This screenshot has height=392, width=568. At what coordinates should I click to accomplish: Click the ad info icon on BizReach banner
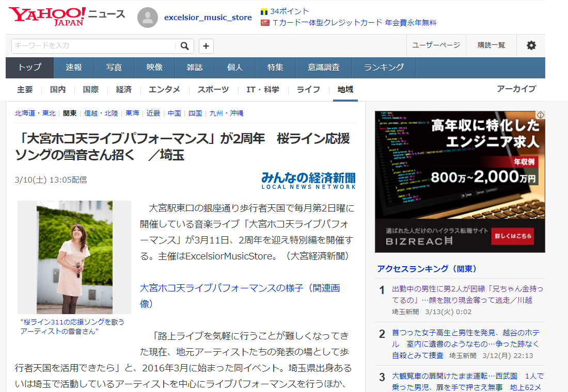(x=541, y=115)
